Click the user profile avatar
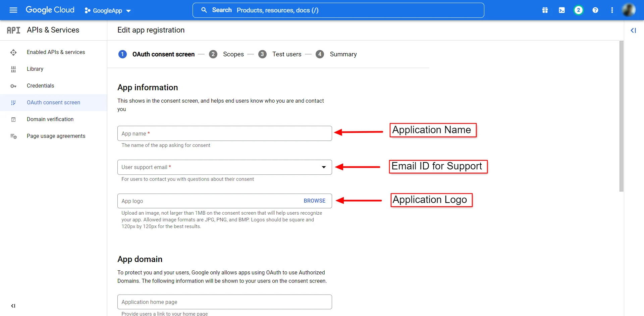 (629, 10)
